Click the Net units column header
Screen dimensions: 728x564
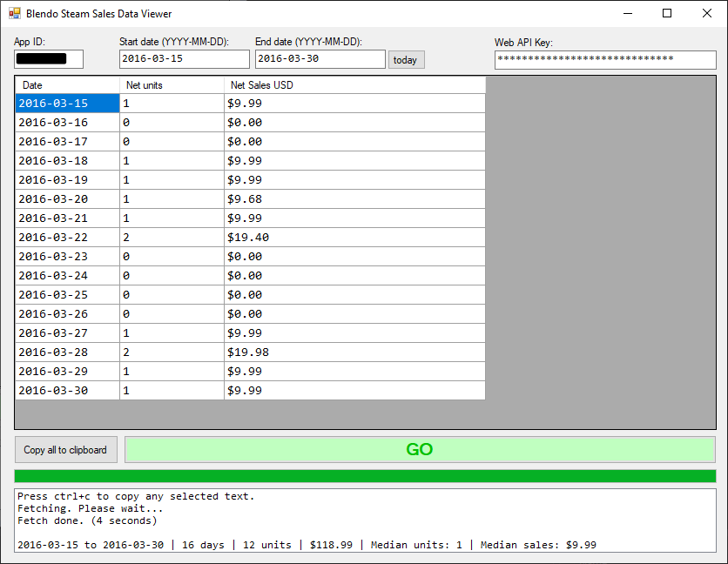(x=172, y=85)
